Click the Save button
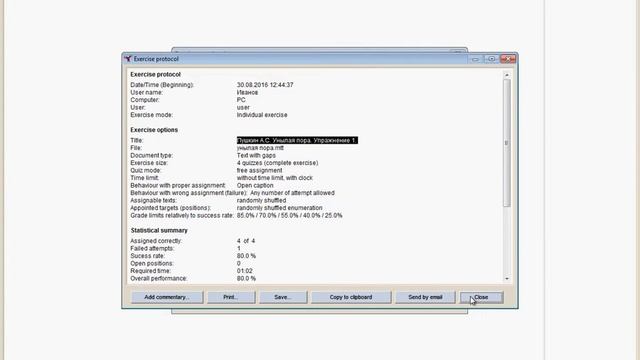The image size is (640, 360). [x=283, y=297]
